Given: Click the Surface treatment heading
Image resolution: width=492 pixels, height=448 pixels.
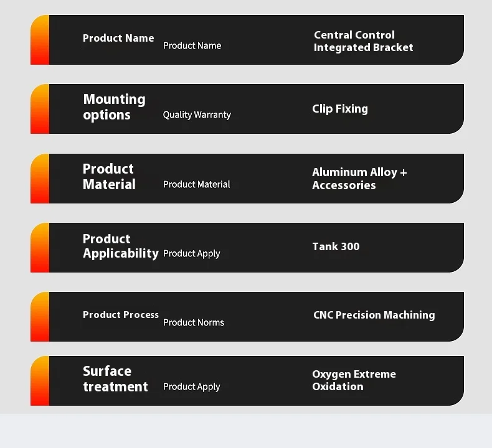Looking at the screenshot, I should (115, 379).
